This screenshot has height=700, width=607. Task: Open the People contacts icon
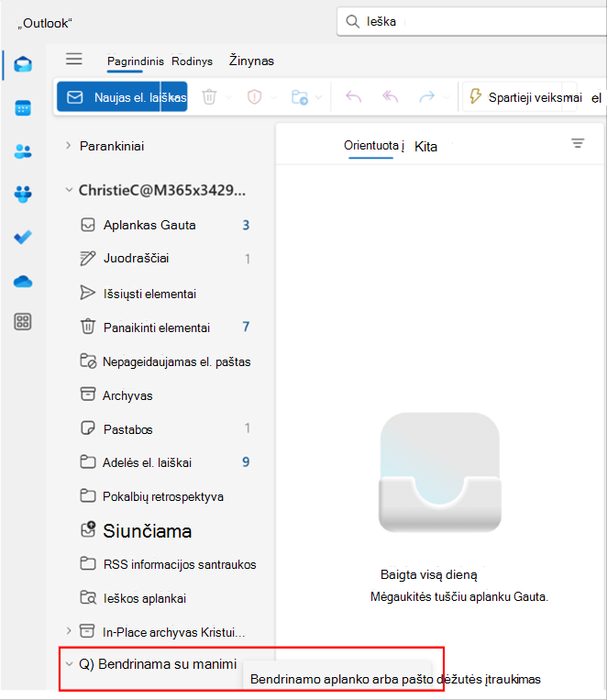[23, 151]
